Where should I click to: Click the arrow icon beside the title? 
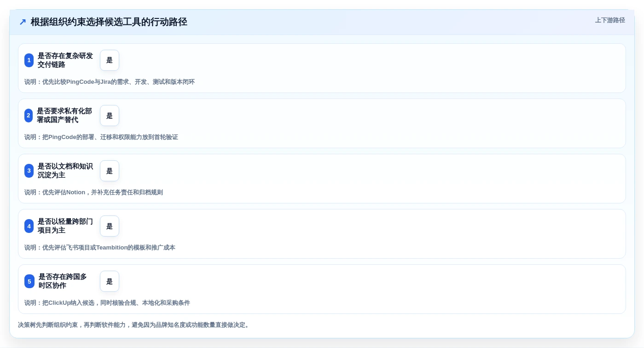[x=23, y=22]
